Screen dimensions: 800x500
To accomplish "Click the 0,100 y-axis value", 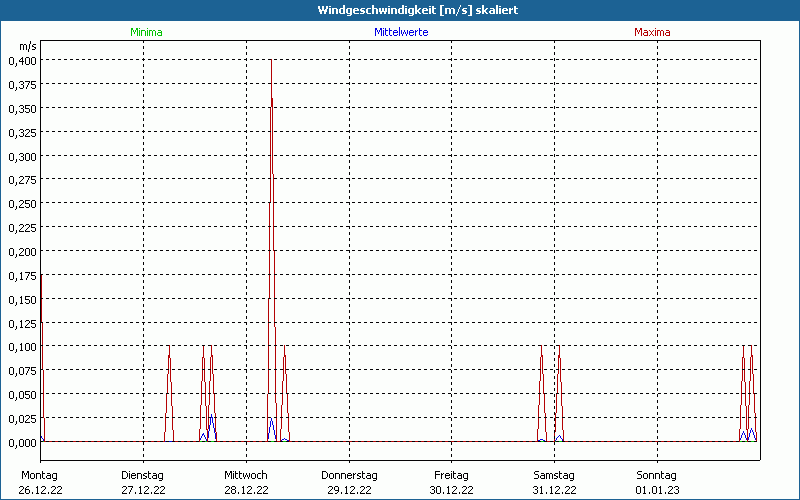I will tap(22, 347).
